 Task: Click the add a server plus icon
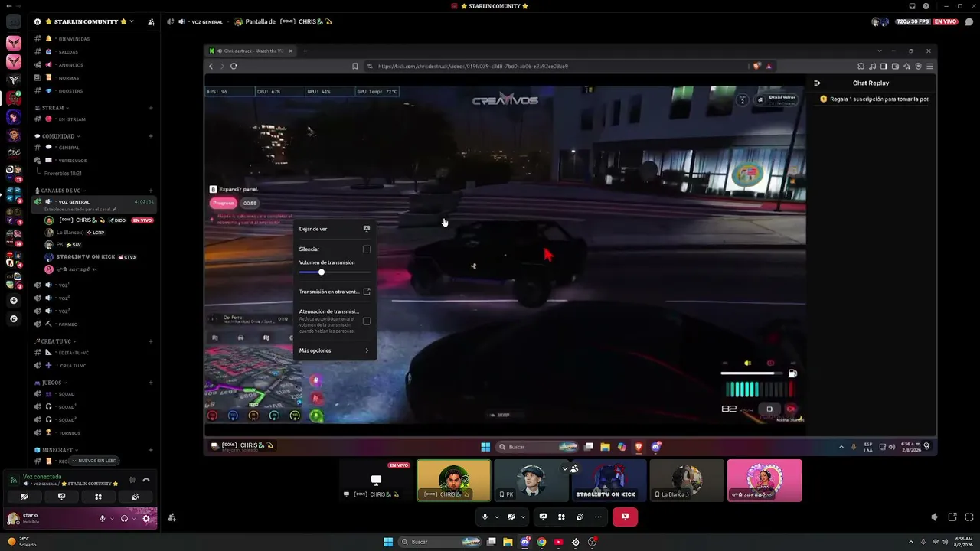(13, 301)
